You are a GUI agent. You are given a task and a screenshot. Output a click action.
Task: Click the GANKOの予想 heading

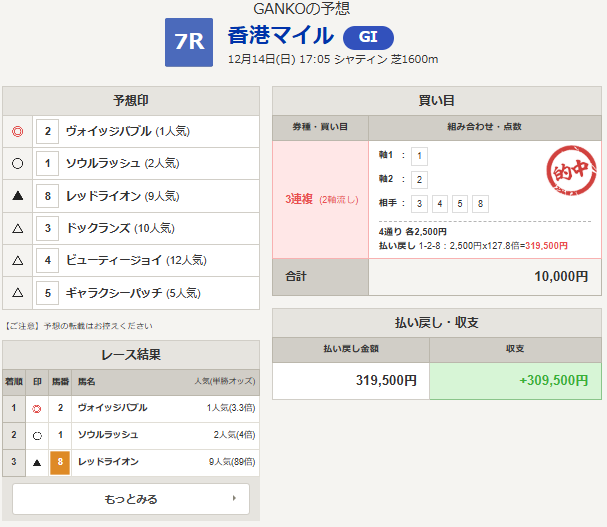[302, 9]
